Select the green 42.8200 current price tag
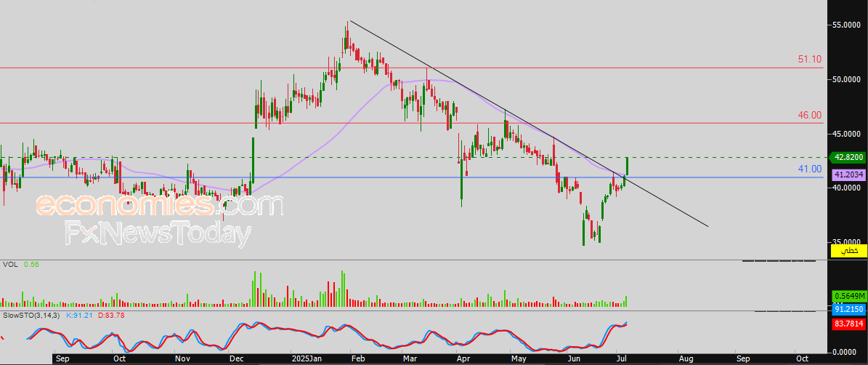868x365 pixels. pos(848,157)
